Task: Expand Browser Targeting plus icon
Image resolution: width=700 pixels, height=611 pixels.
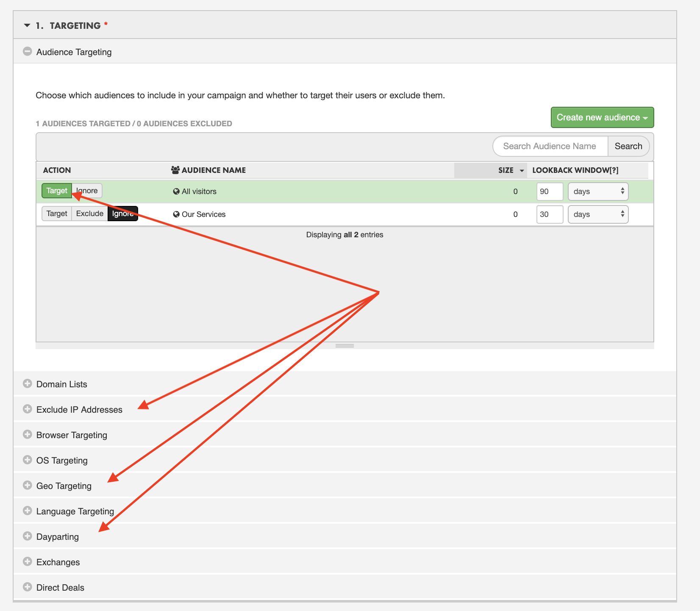Action: pyautogui.click(x=28, y=434)
